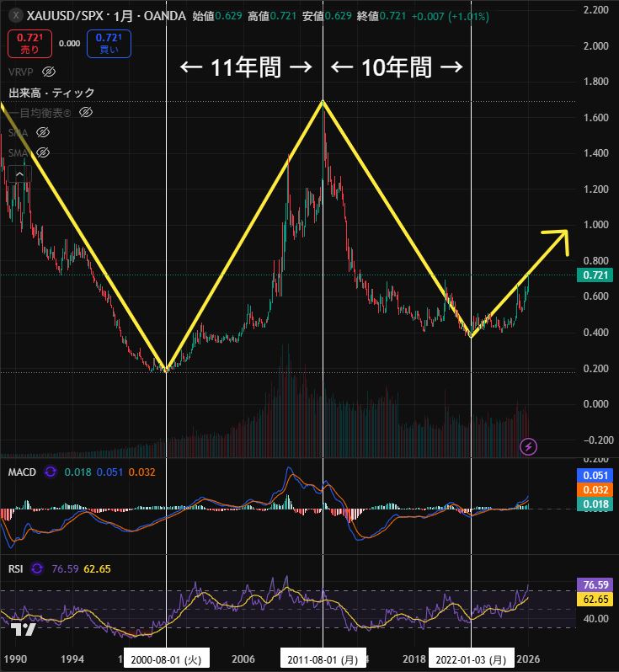Click the purple lightning bolt icon
The height and width of the screenshot is (672, 619).
[528, 446]
